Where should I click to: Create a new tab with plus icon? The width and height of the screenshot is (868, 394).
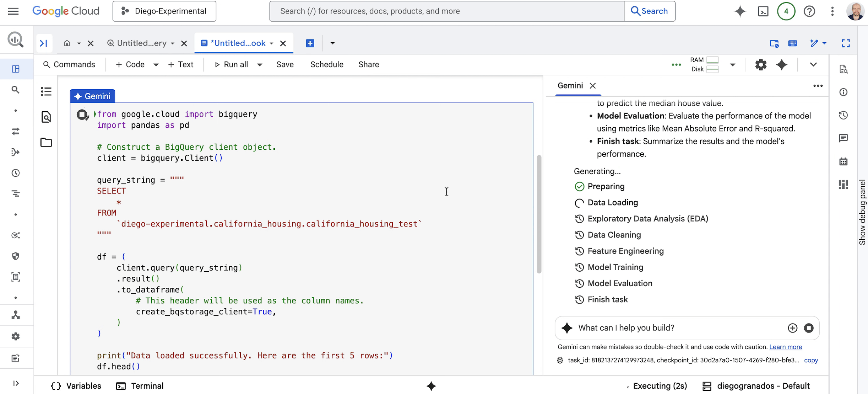(x=310, y=43)
